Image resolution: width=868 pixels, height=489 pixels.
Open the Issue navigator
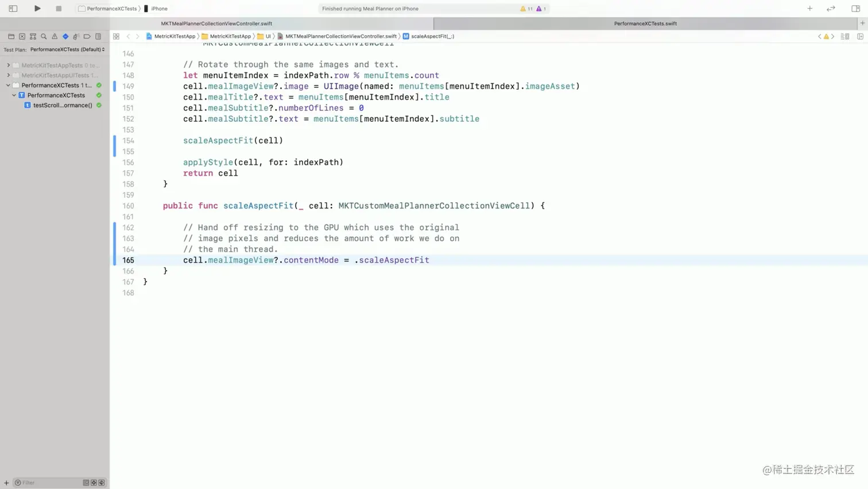click(x=55, y=36)
